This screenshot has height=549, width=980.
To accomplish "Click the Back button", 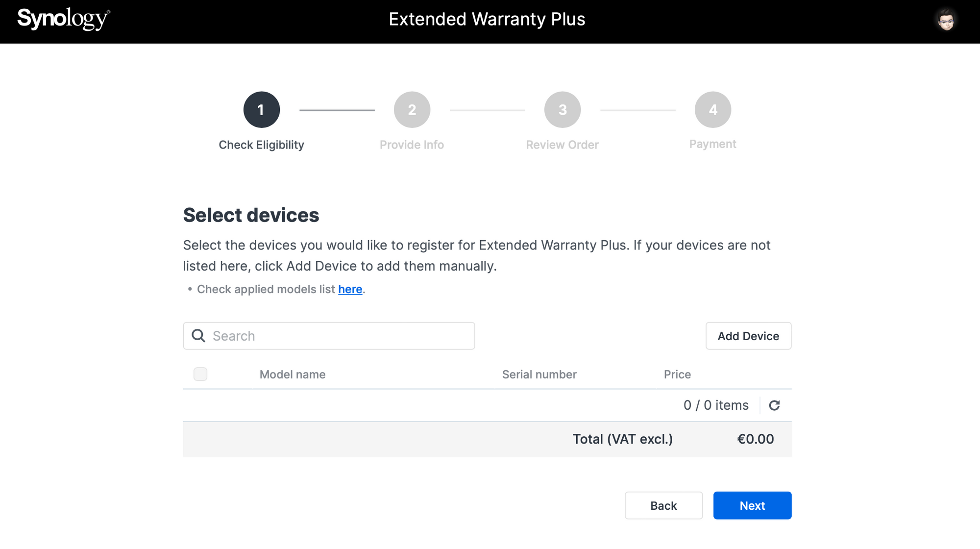I will [x=663, y=505].
